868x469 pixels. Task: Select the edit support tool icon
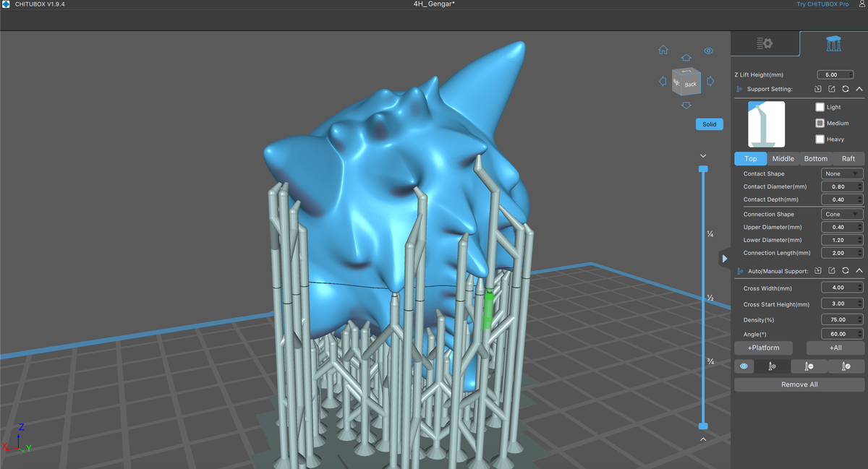click(x=846, y=366)
